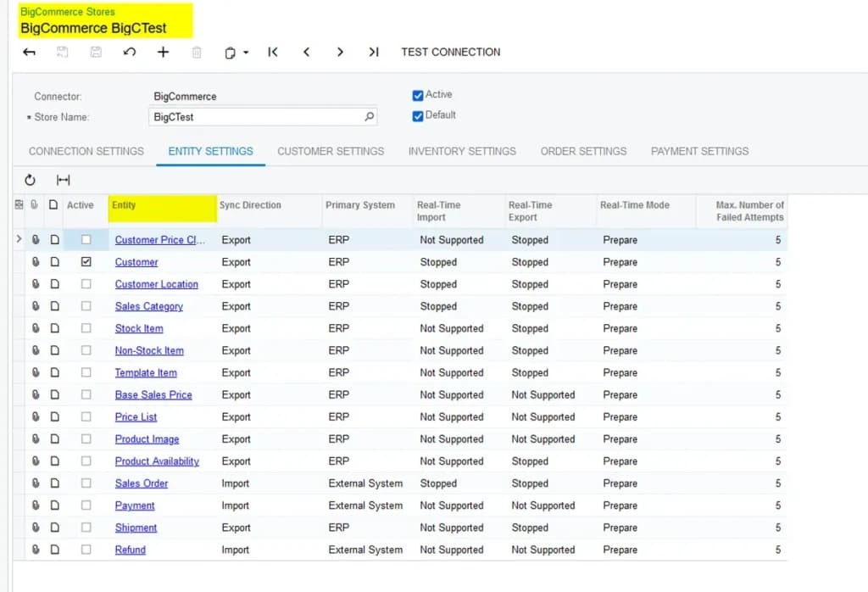The image size is (868, 592).
Task: Click the fit-to-width columns icon
Action: click(x=63, y=180)
